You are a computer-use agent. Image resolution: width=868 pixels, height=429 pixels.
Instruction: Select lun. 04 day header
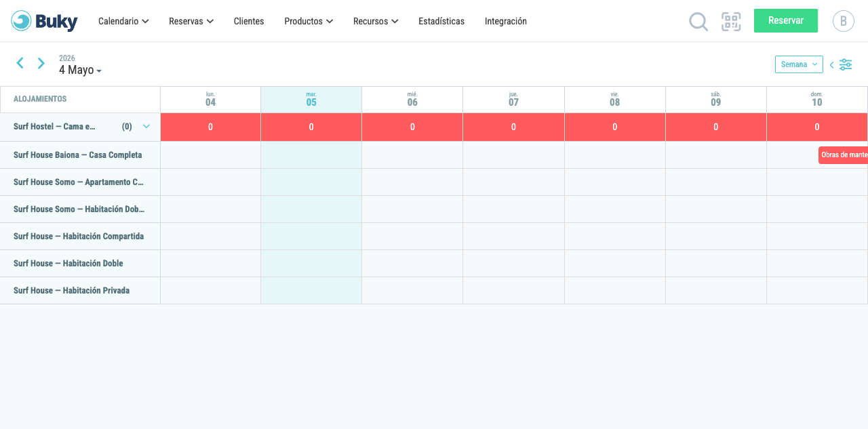tap(210, 100)
